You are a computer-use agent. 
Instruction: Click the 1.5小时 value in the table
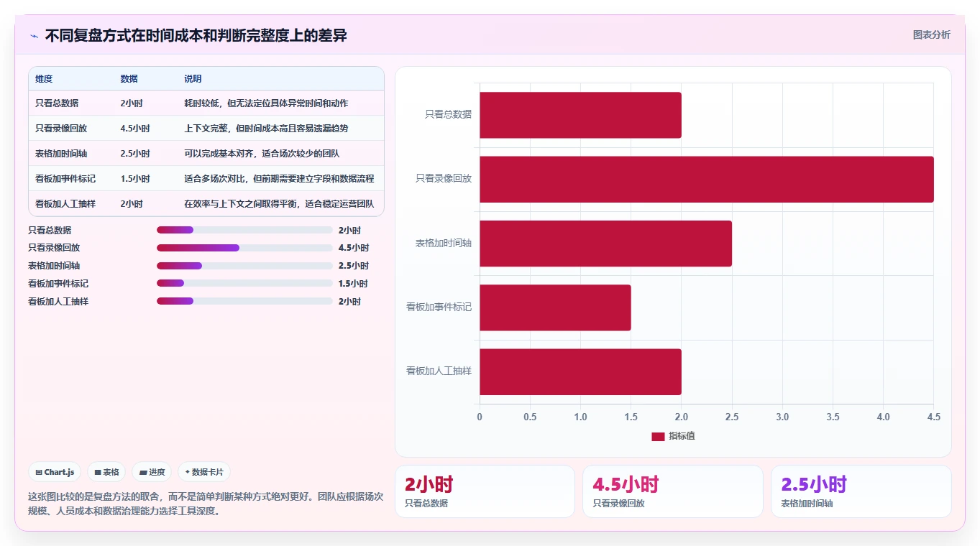(x=135, y=179)
